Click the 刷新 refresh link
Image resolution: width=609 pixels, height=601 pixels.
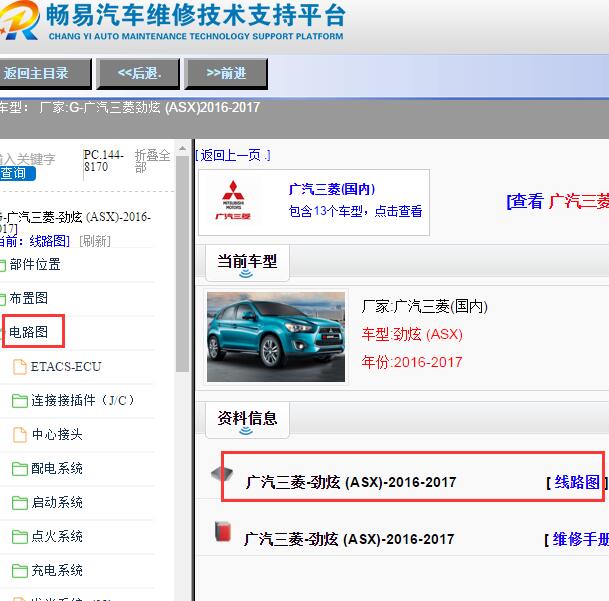point(95,241)
